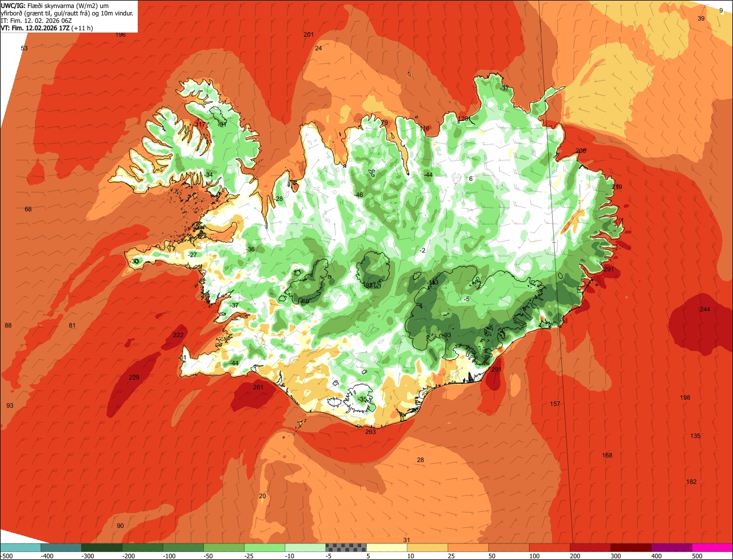733x560 pixels.
Task: Click the '219' value on the east coast
Action: tap(617, 187)
